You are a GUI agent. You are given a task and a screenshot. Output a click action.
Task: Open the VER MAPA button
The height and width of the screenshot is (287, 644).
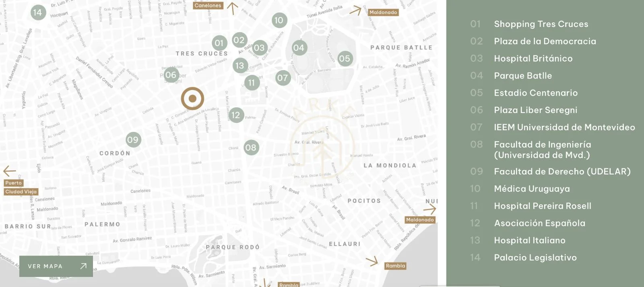coord(56,266)
